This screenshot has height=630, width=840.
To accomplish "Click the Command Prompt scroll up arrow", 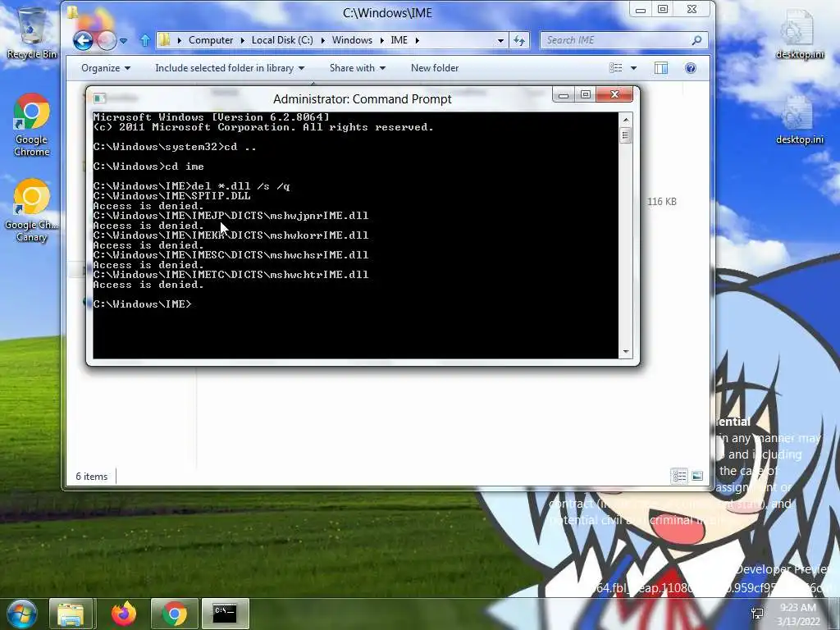I will point(625,120).
